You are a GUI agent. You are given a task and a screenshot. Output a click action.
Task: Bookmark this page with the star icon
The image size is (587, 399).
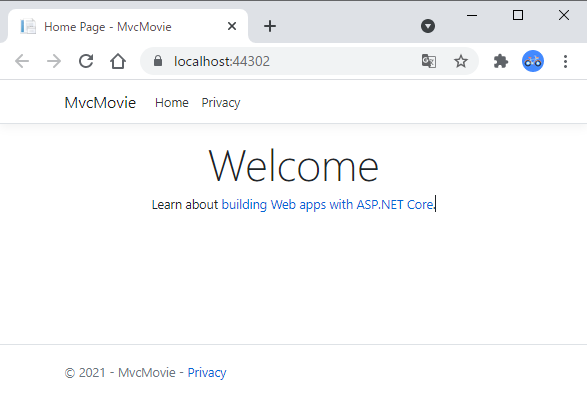pos(461,61)
